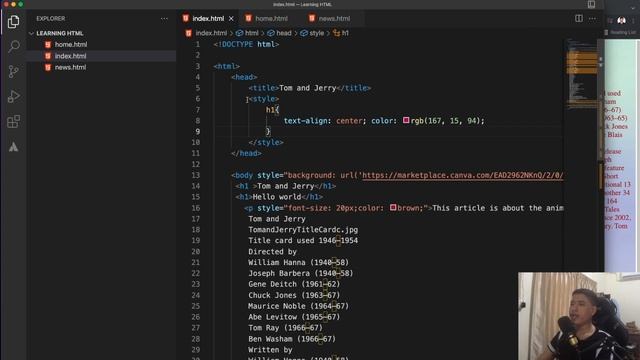Screen dimensions: 640x360
Task: Open Explorer more actions ellipsis menu
Action: [x=164, y=18]
